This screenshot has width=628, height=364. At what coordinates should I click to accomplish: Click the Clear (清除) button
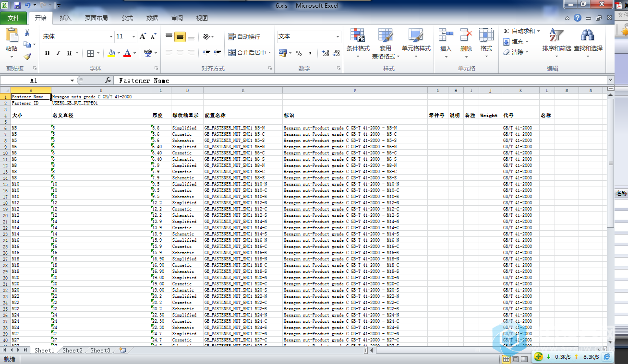click(516, 52)
